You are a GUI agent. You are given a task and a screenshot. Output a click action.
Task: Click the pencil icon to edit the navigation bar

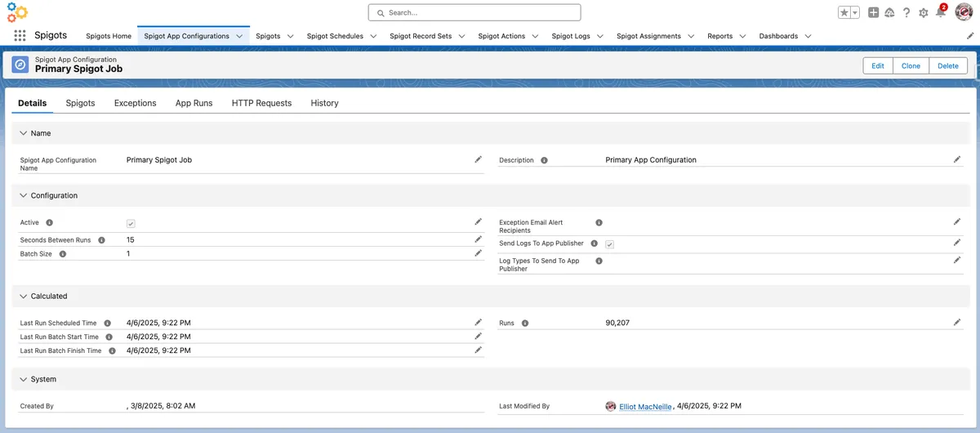click(970, 36)
